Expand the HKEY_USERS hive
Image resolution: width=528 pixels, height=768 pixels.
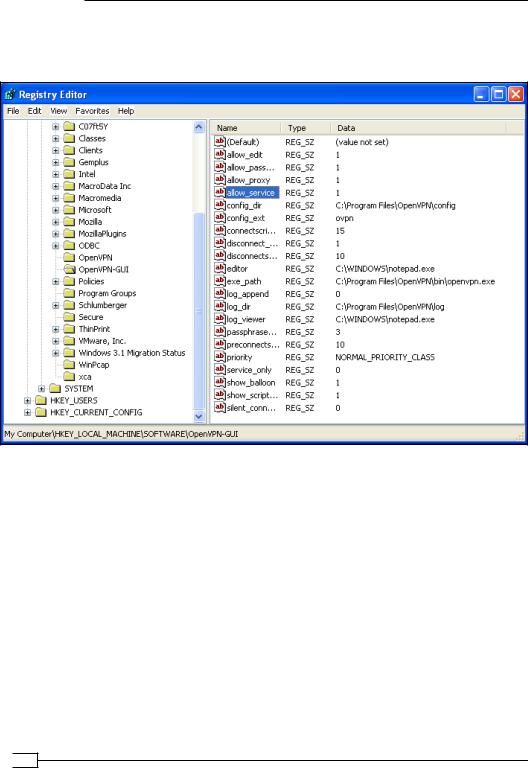click(27, 400)
